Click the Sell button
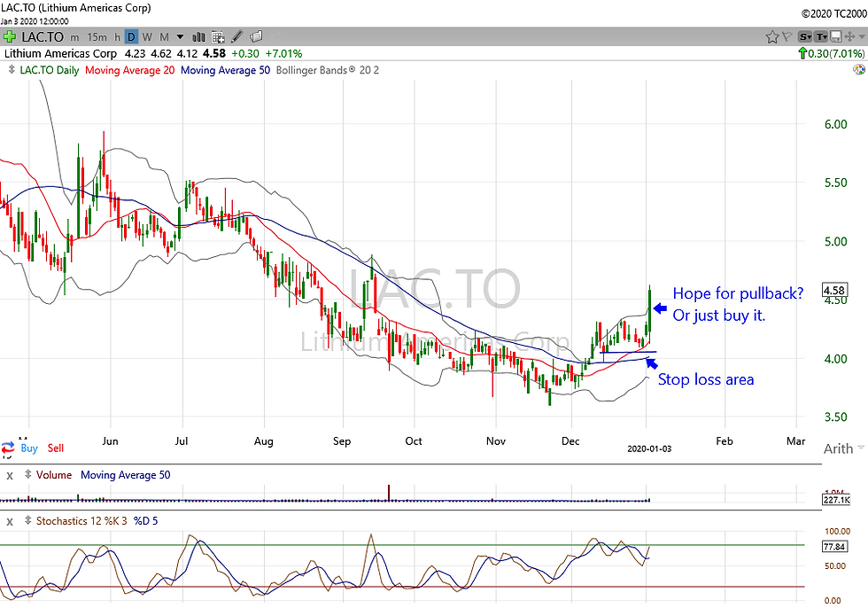The image size is (868, 608). point(55,448)
